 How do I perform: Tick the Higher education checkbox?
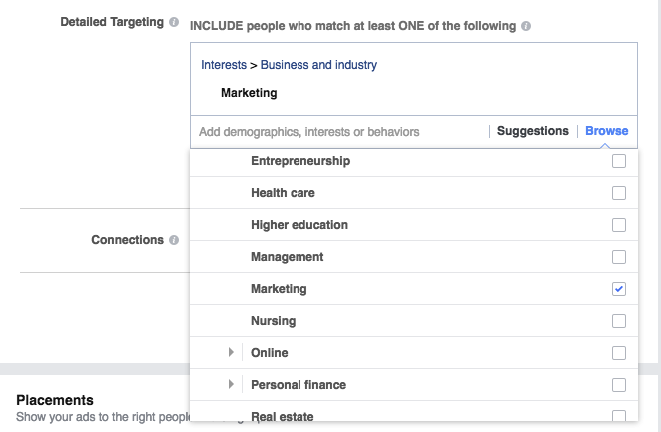click(x=618, y=225)
